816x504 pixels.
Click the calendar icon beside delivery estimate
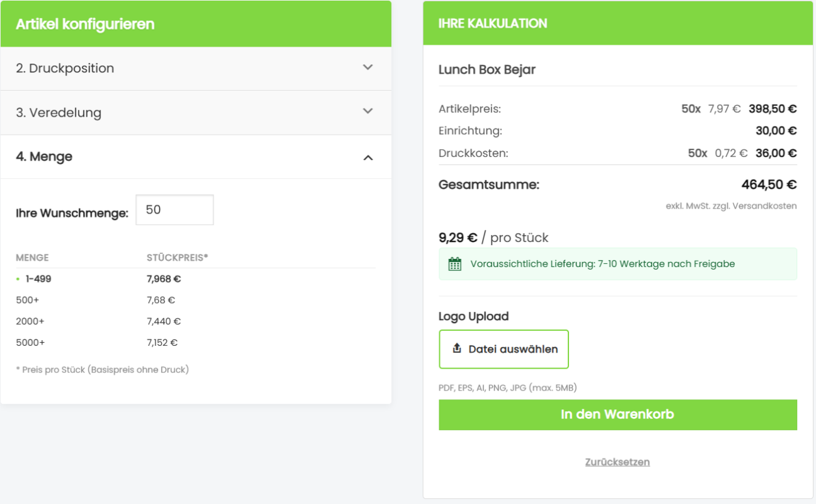pyautogui.click(x=454, y=264)
